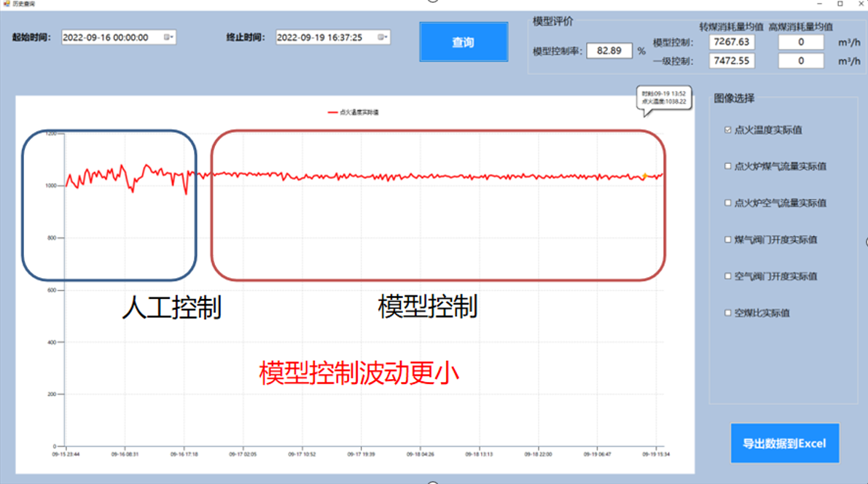The image size is (868, 484).
Task: Click the blue 查询 query button
Action: click(464, 42)
